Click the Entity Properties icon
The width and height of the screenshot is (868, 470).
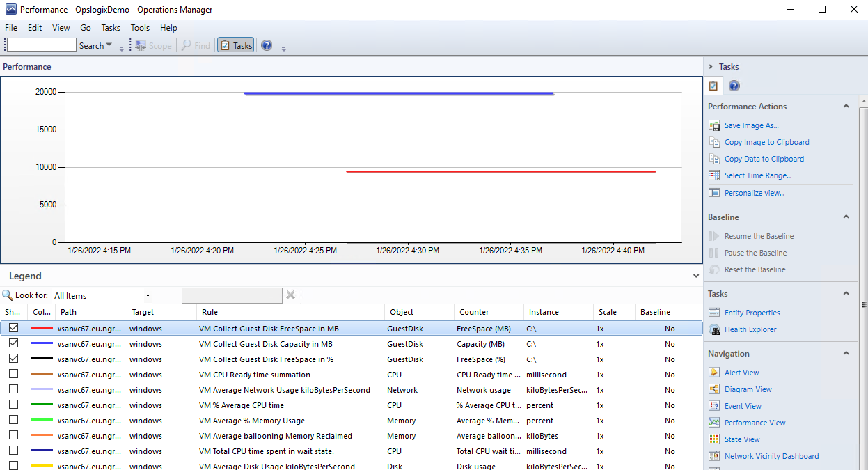click(713, 313)
